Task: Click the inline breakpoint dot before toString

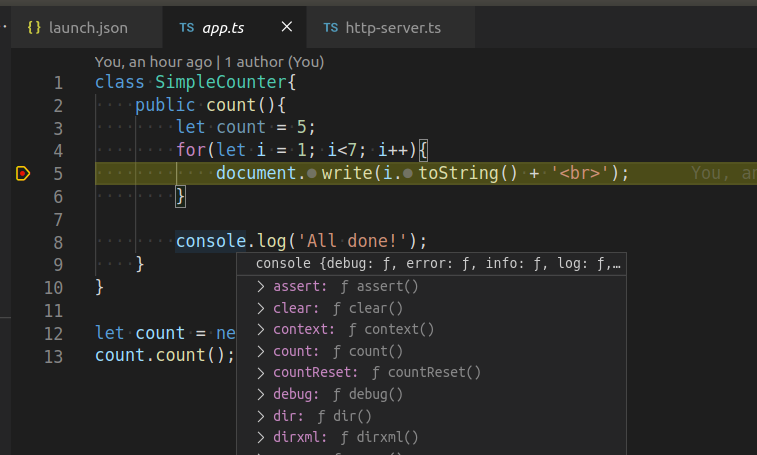Action: (x=408, y=173)
